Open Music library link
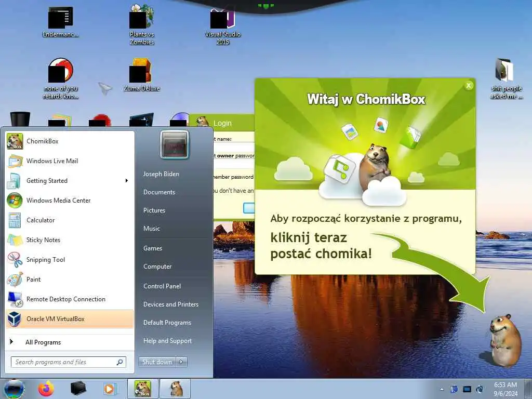The height and width of the screenshot is (399, 532). [151, 229]
